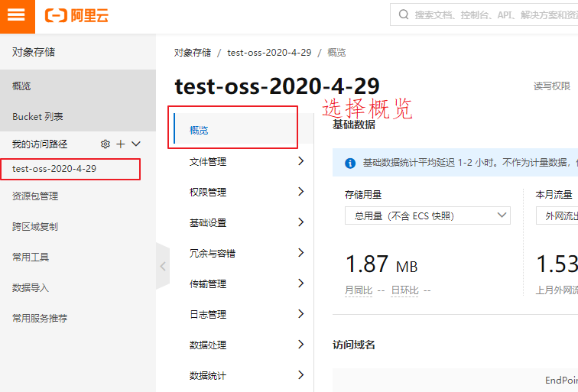Open the orange hamburger main menu
Image resolution: width=578 pixels, height=392 pixels.
click(x=17, y=16)
